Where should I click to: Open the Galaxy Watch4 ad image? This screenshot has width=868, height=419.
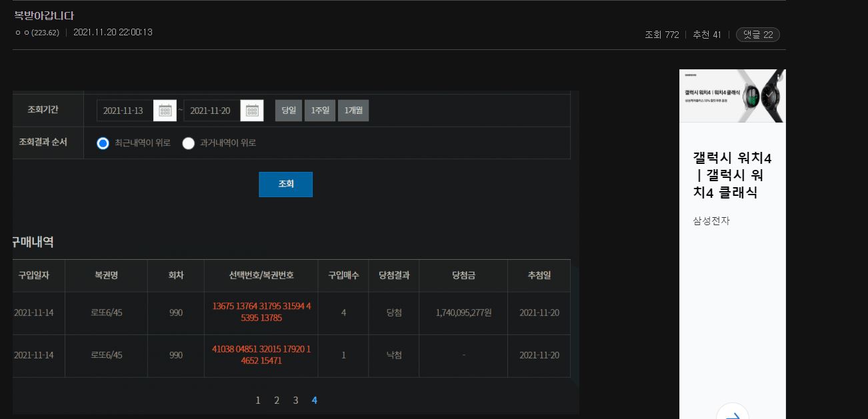coord(733,96)
